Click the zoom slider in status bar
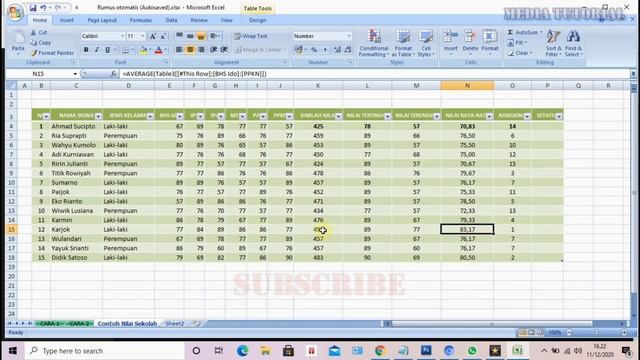Image resolution: width=640 pixels, height=360 pixels. 597,333
